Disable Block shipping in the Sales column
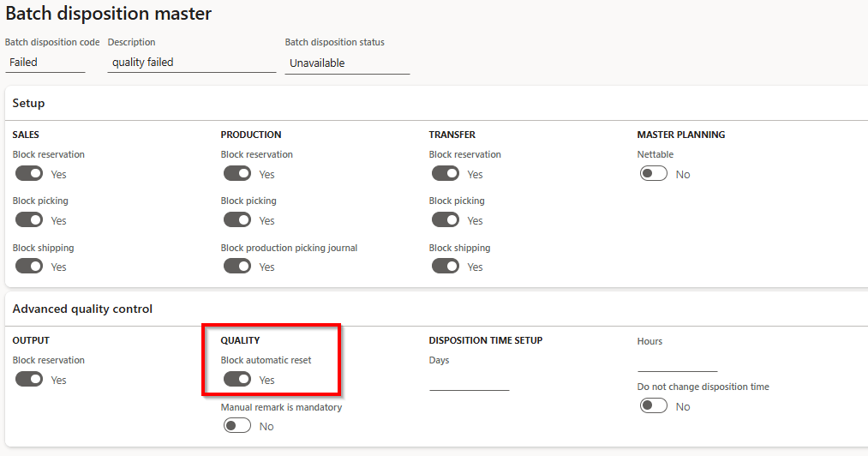This screenshot has height=456, width=868. [29, 267]
